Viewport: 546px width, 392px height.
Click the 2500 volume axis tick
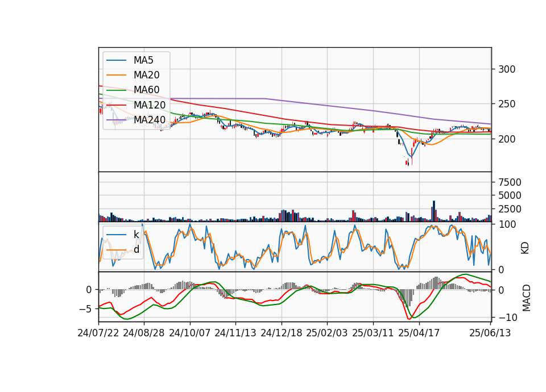coord(510,209)
